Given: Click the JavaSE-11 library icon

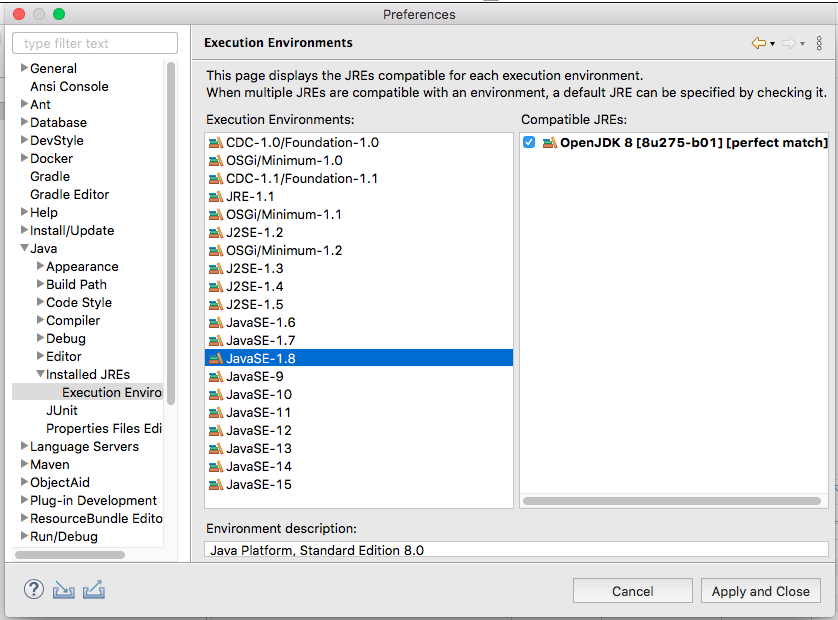Looking at the screenshot, I should coord(215,413).
